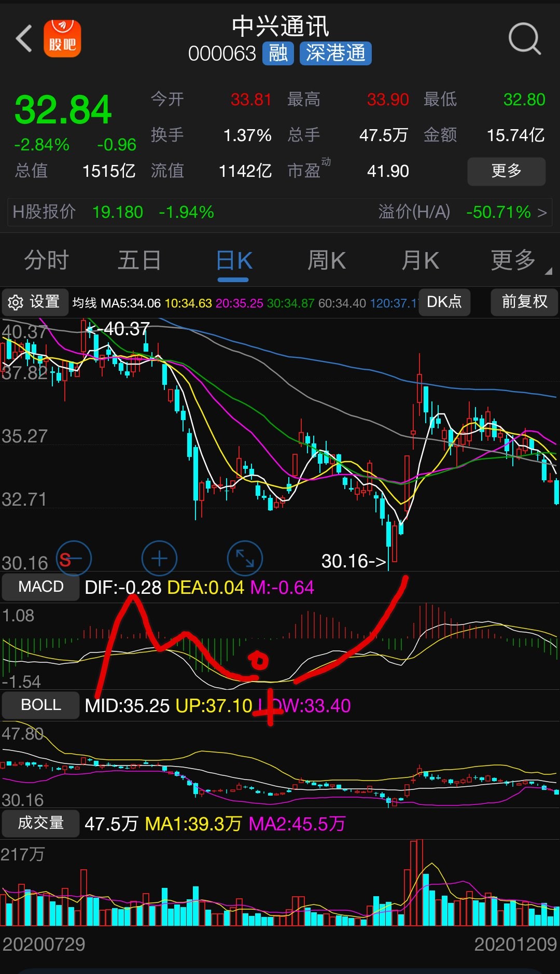
Task: Switch BOLL indicator selector
Action: pyautogui.click(x=40, y=705)
